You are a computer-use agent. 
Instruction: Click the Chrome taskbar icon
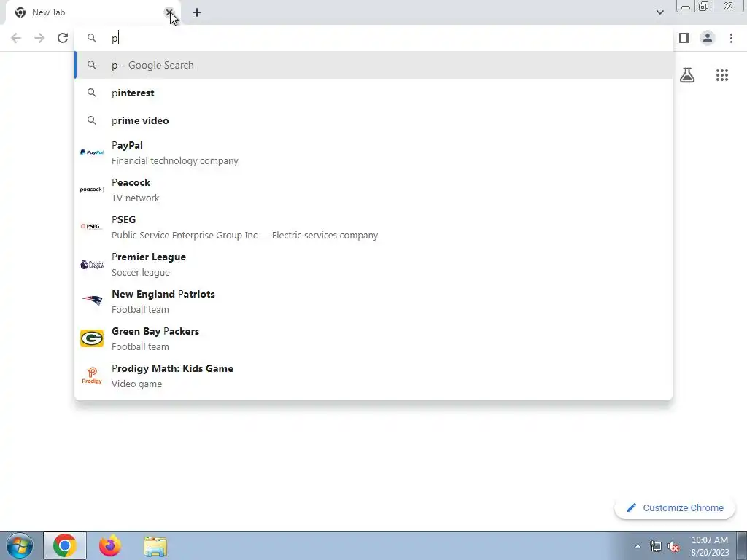coord(65,545)
